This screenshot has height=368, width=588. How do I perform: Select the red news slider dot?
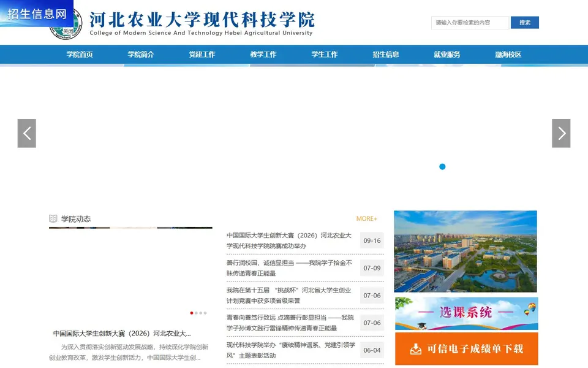[192, 313]
